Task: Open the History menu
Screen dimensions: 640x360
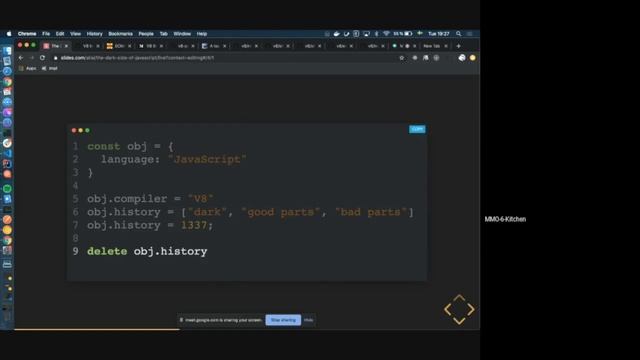Action: point(94,34)
